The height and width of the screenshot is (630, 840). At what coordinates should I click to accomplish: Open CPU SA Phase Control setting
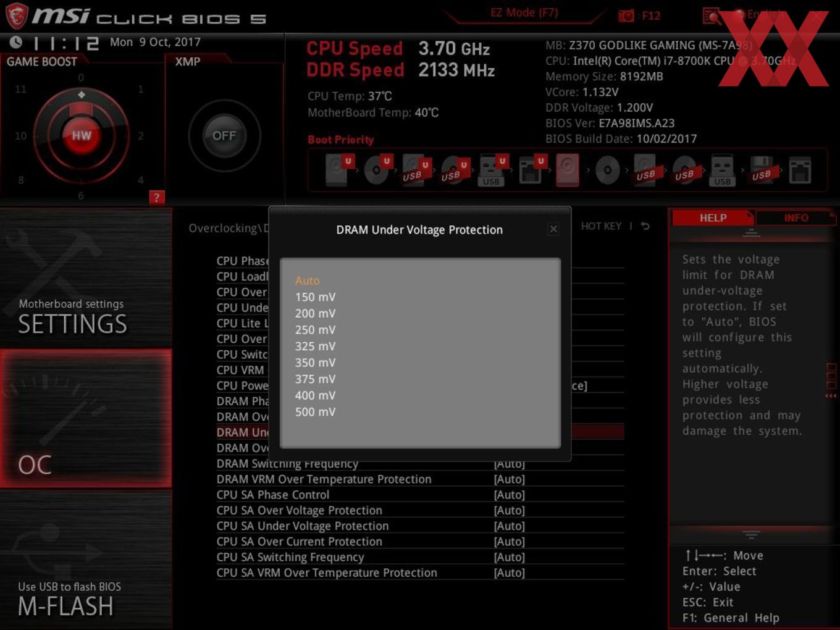pos(420,495)
